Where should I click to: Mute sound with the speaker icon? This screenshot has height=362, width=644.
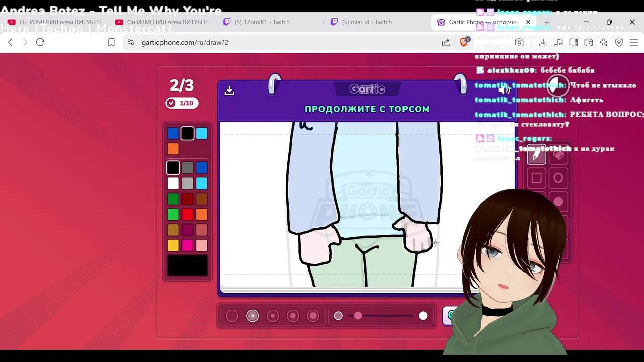[x=504, y=90]
